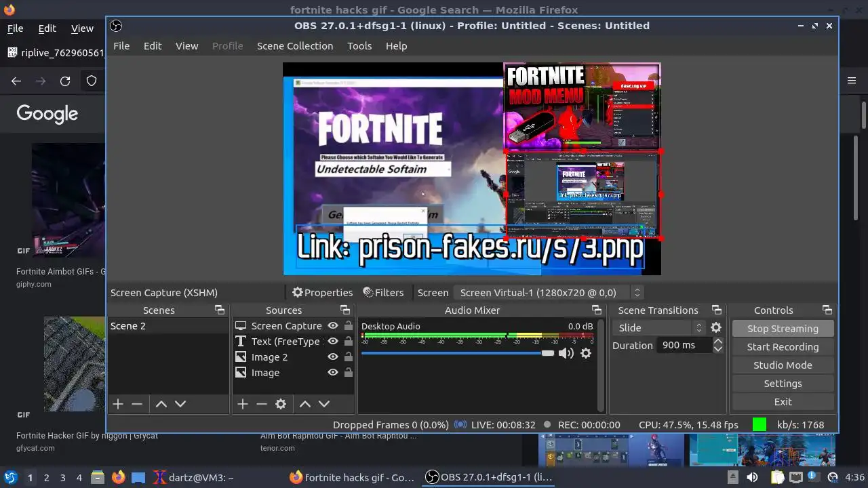Pop out the Sources dock panel
868x488 pixels.
345,310
